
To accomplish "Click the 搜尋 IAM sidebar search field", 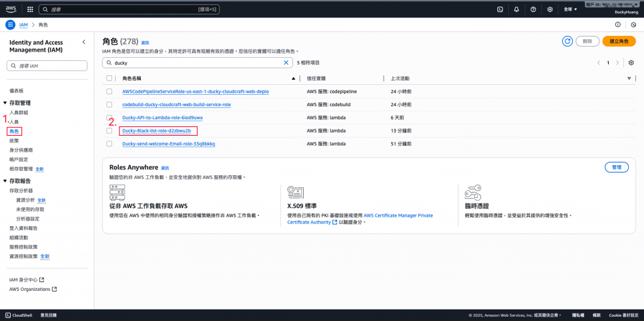I will pos(47,66).
